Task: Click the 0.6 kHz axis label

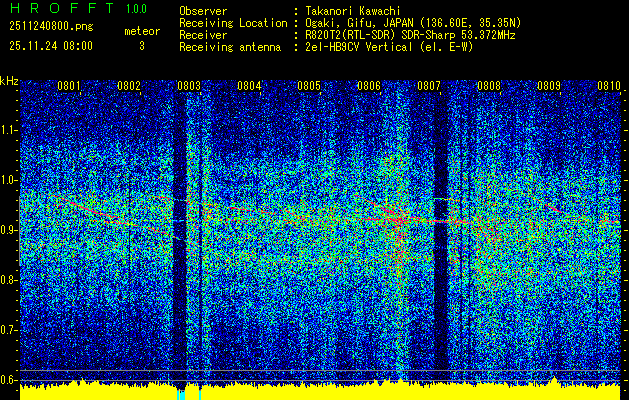Action: (8, 380)
